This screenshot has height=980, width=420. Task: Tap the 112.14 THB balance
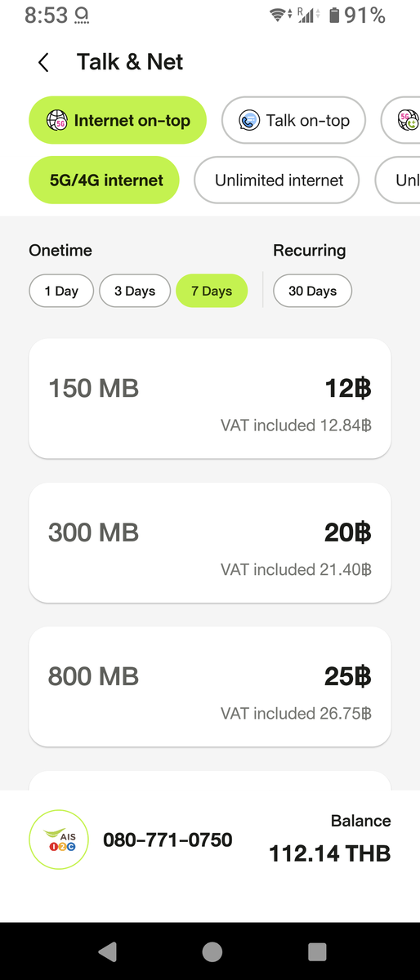click(x=330, y=854)
